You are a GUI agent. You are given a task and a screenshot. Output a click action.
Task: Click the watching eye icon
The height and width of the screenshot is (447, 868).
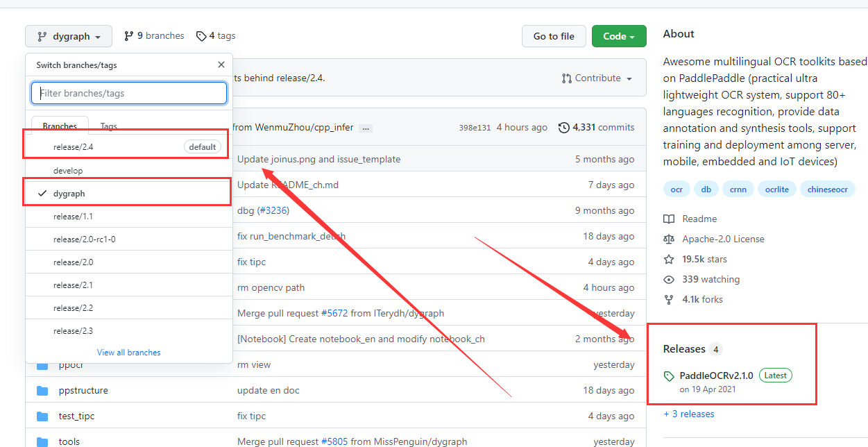tap(669, 279)
